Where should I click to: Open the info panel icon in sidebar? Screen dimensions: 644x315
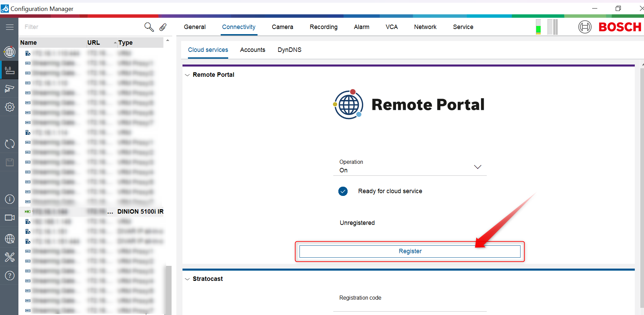[x=10, y=199]
